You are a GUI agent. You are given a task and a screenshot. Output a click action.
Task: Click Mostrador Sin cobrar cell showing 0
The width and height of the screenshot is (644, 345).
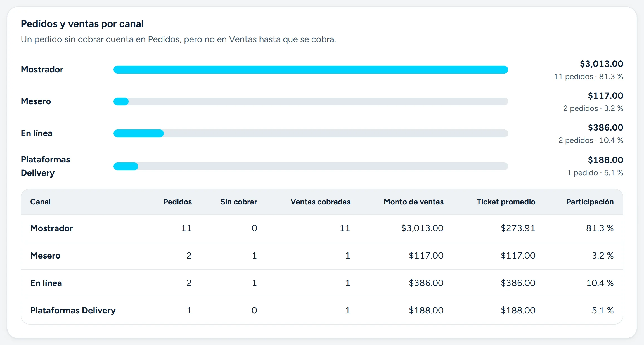click(254, 228)
